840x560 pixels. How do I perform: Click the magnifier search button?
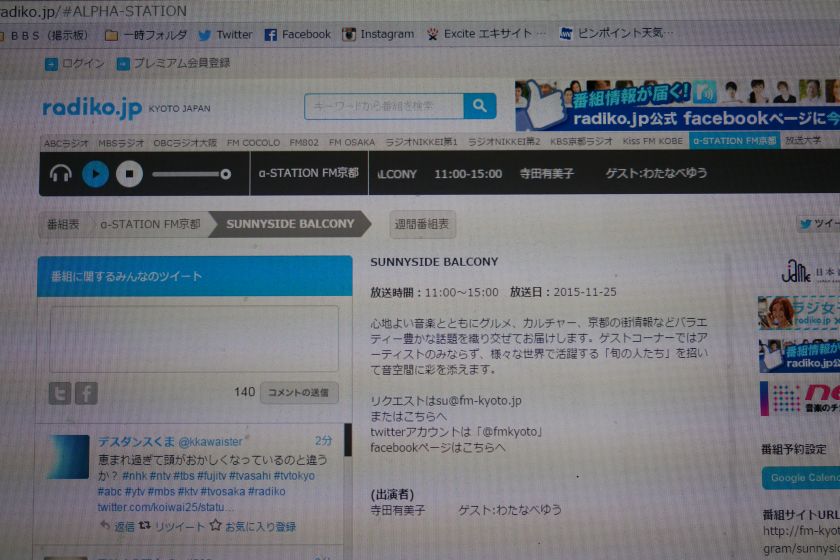tap(479, 106)
